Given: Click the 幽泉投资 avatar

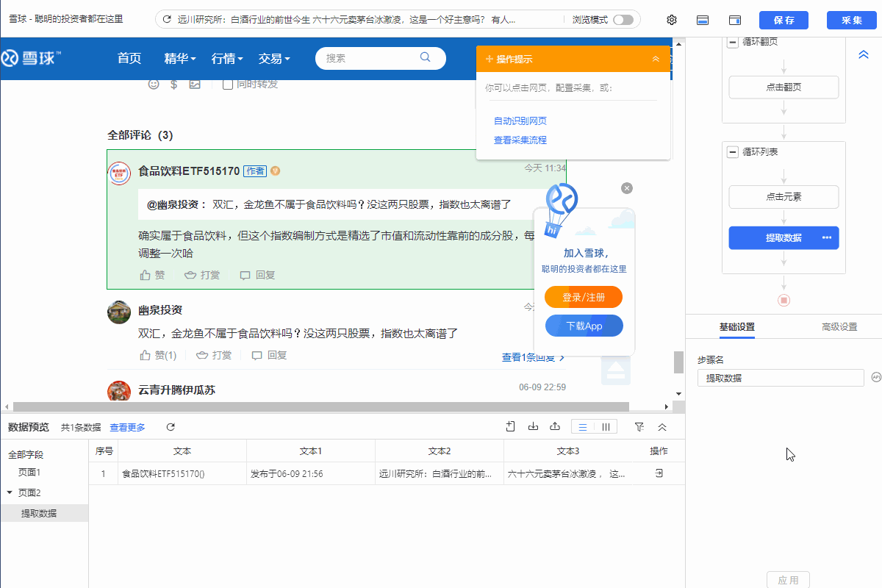Looking at the screenshot, I should tap(119, 312).
